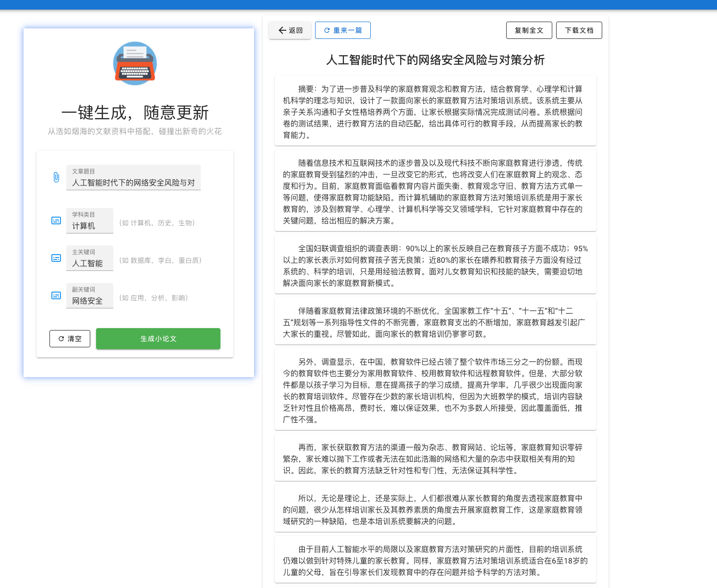The height and width of the screenshot is (588, 717).
Task: Click 下载文档 to download the document
Action: pyautogui.click(x=579, y=30)
